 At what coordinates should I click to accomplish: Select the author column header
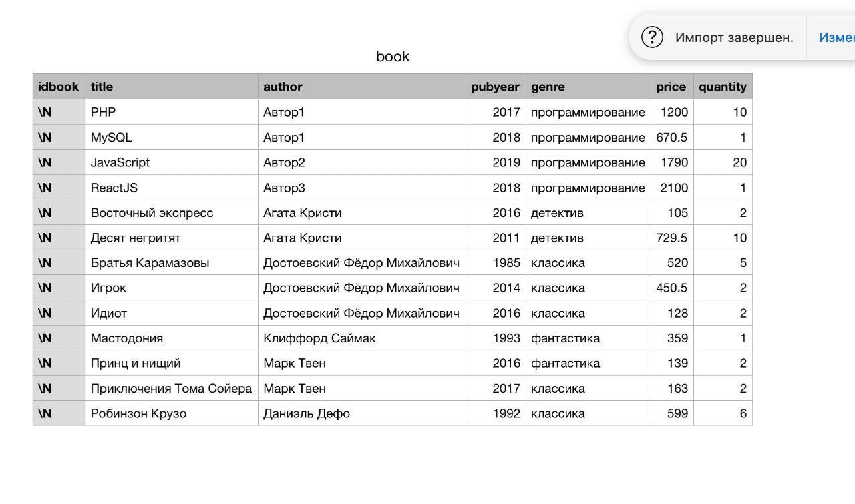(x=362, y=87)
